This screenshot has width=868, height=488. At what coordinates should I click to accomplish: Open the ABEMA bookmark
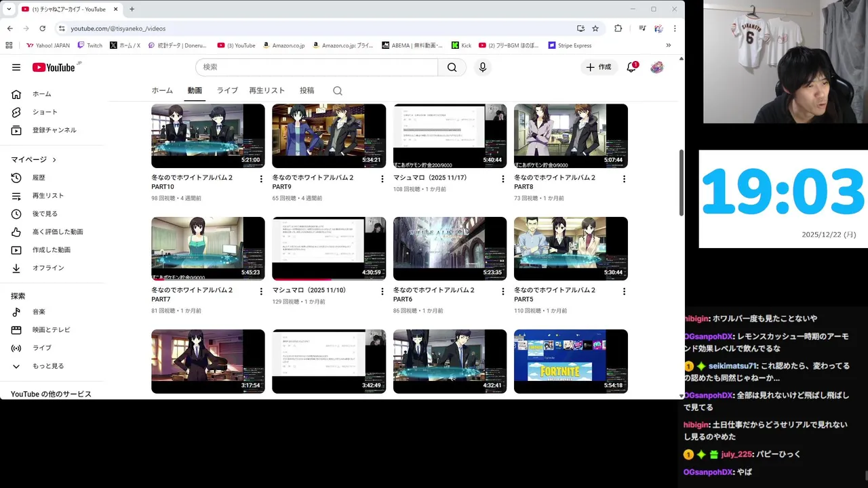pyautogui.click(x=412, y=45)
